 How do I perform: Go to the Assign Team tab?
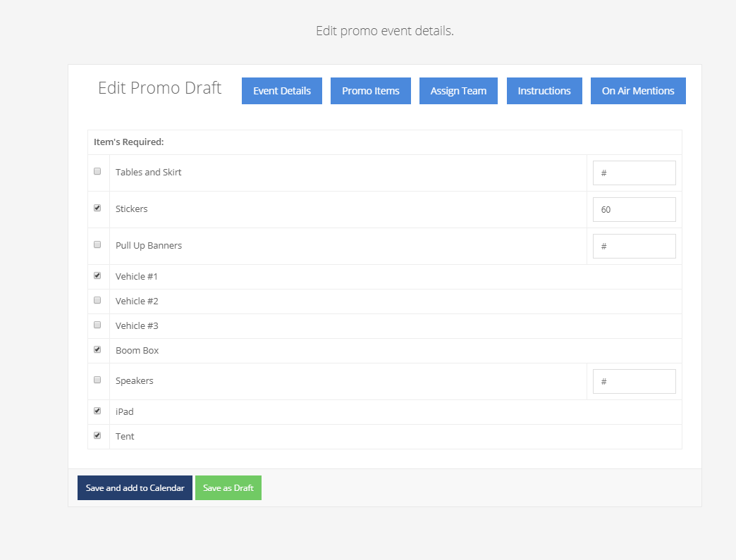[x=458, y=91]
